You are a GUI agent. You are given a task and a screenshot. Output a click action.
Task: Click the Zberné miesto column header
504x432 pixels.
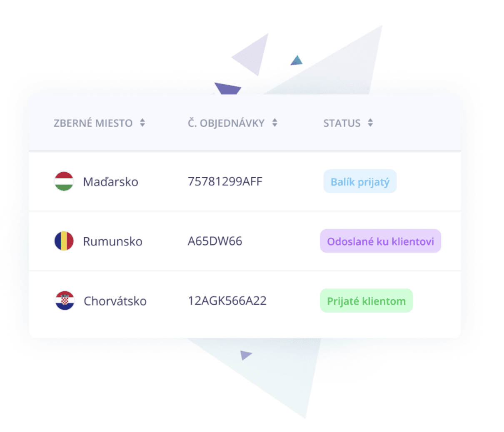[93, 123]
